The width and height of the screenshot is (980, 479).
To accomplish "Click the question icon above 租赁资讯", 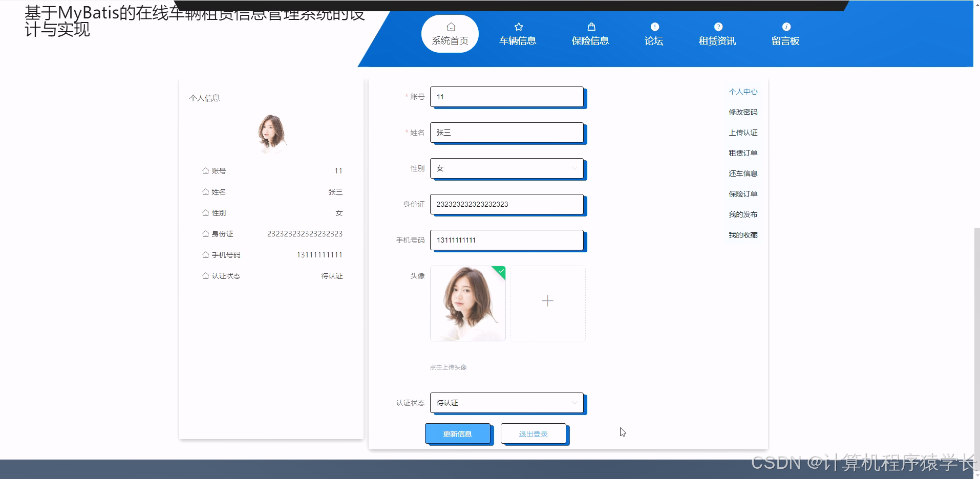I will 718,27.
